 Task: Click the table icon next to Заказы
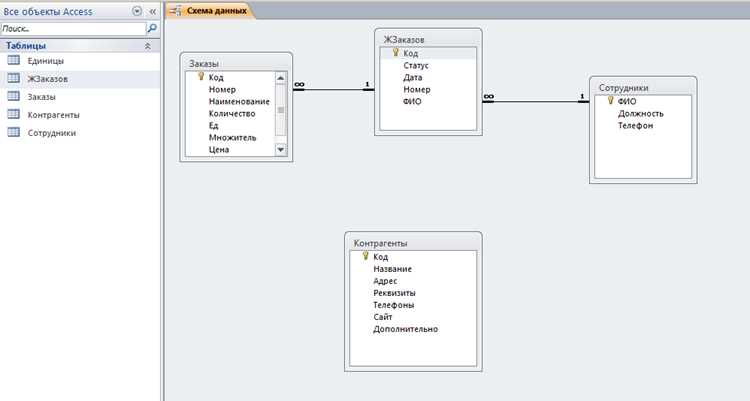(14, 97)
